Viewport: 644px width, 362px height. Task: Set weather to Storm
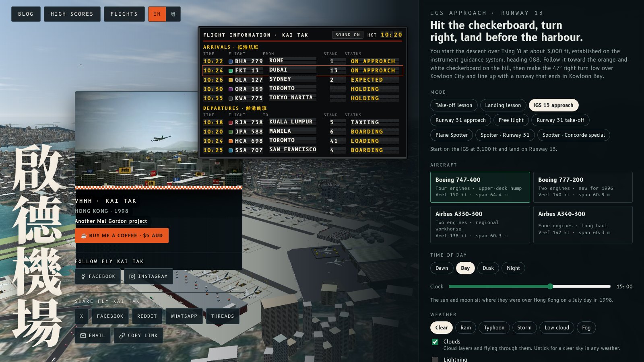click(x=524, y=328)
